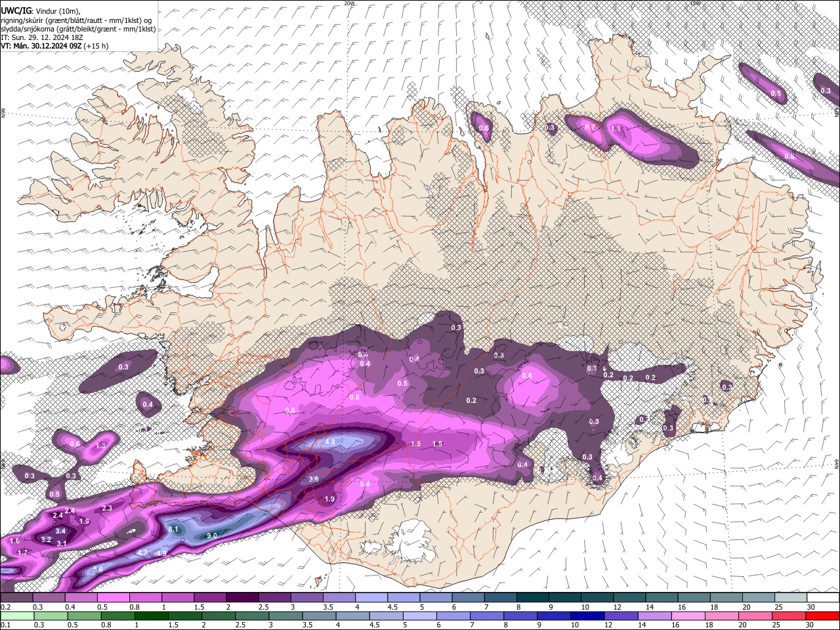The image size is (840, 630).
Task: Click the 3.1 precipitation value label
Action: (62, 543)
